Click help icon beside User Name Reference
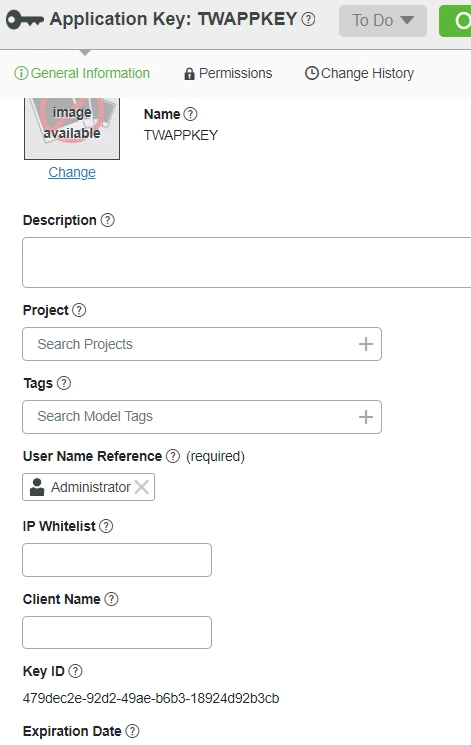The image size is (471, 745). pos(173,456)
